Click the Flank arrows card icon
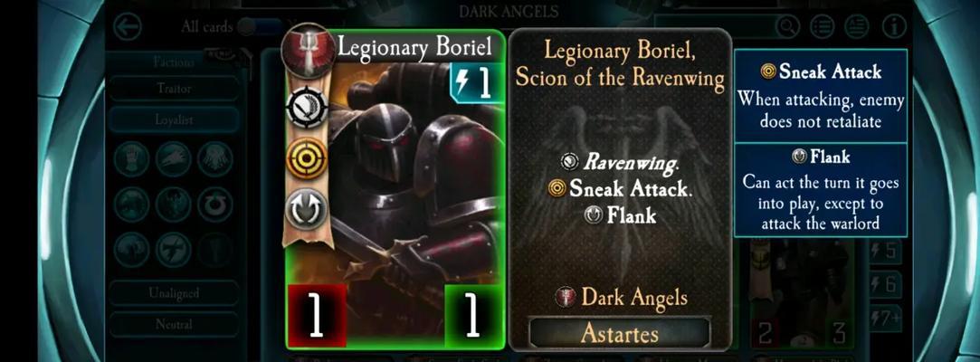Screen dimensions: 980x362 (x=307, y=208)
